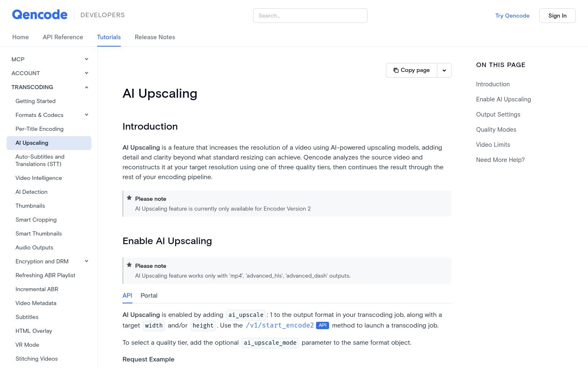Collapse the TRANSCODING section chevron
This screenshot has width=588, height=368.
coord(87,87)
